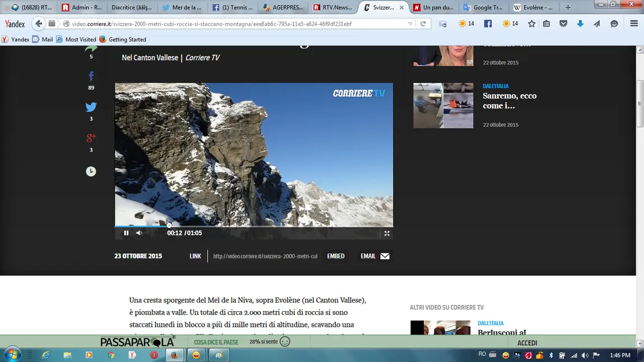Switch to the 'Un pan du...' tab
The width and height of the screenshot is (644, 362).
coord(433,7)
